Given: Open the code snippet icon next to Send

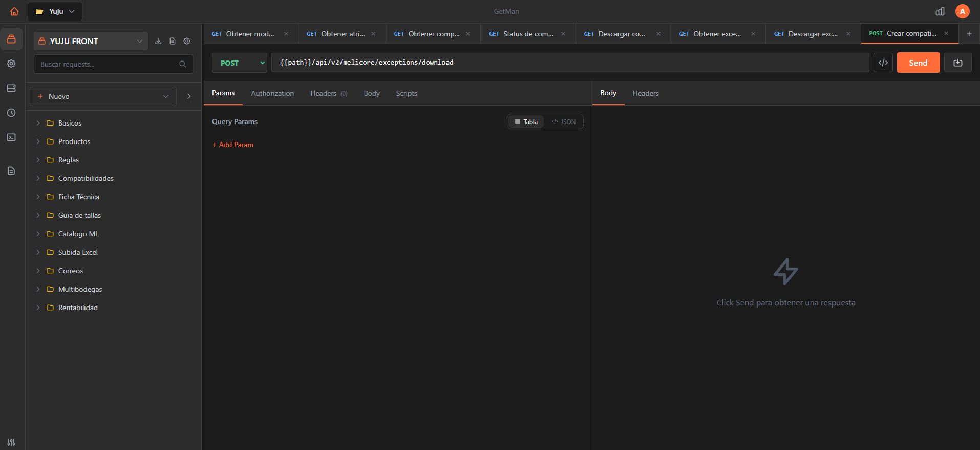Looking at the screenshot, I should coord(883,63).
